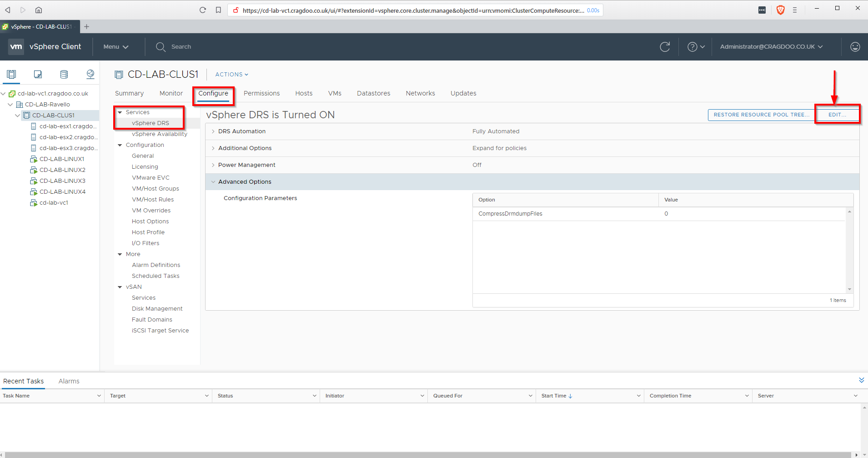Open the Storage inventory view icon
The image size is (868, 458).
pyautogui.click(x=64, y=74)
